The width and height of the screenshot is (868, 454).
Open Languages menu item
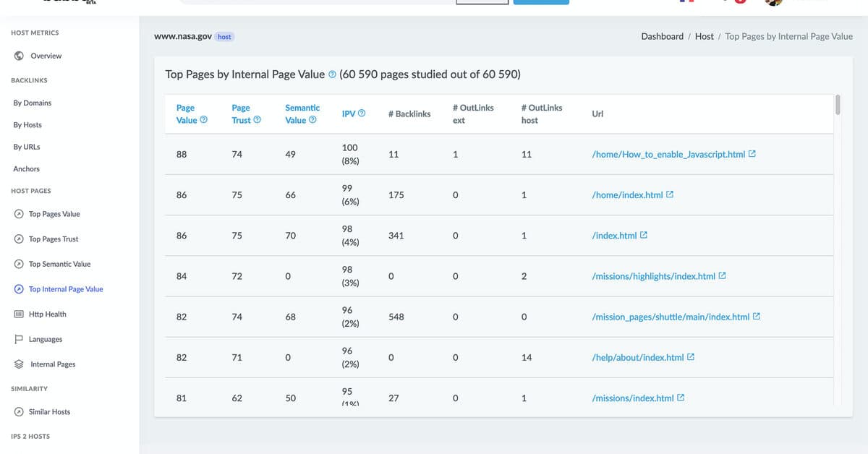tap(46, 340)
